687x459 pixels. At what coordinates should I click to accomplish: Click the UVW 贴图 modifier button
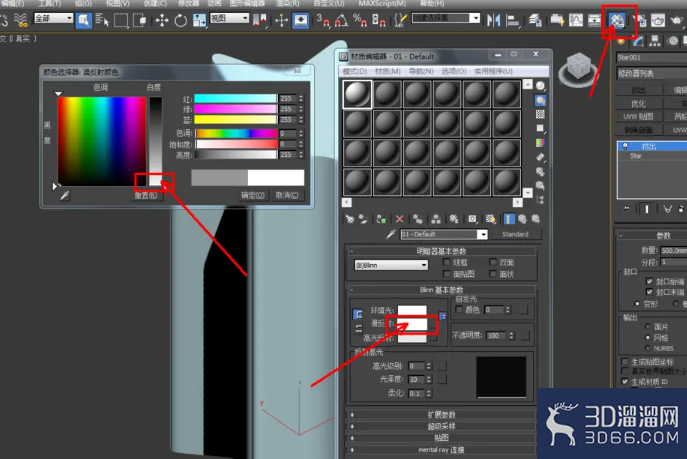(638, 117)
